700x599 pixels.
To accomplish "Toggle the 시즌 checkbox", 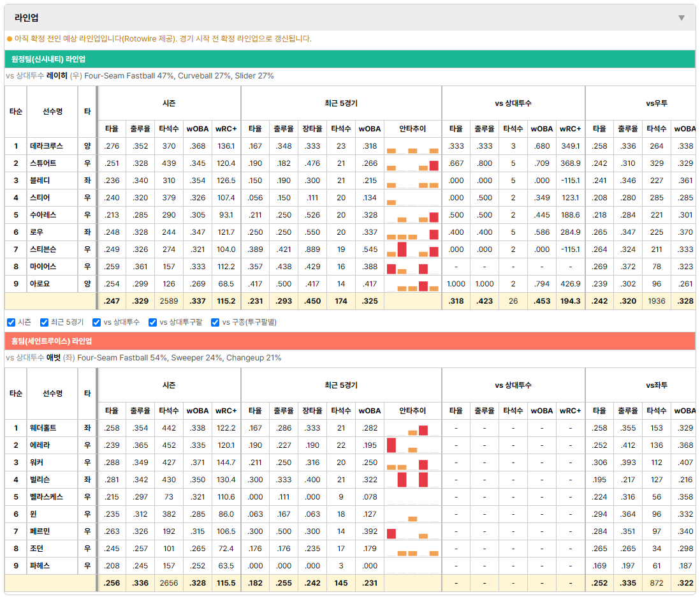I will pyautogui.click(x=11, y=322).
